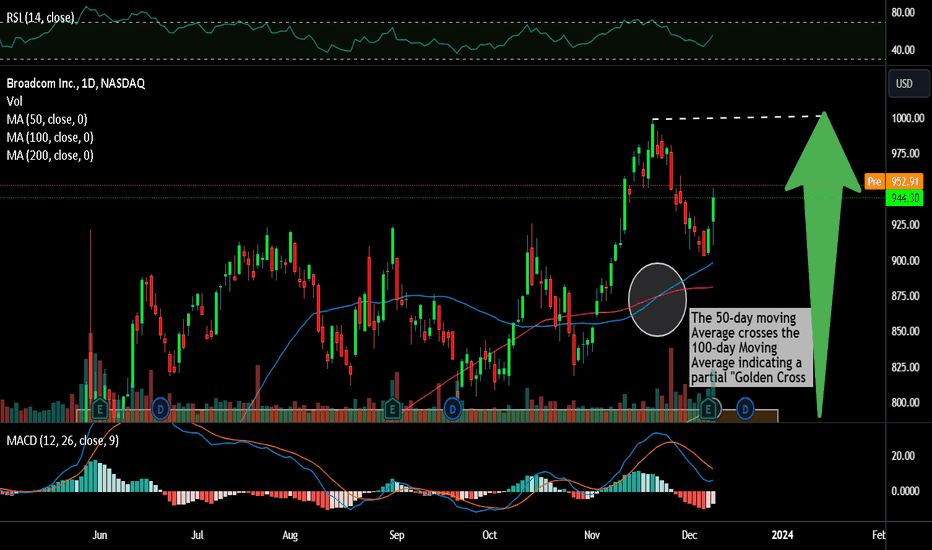Select the RSI (14, close) indicator label
This screenshot has height=550, width=932.
point(40,18)
